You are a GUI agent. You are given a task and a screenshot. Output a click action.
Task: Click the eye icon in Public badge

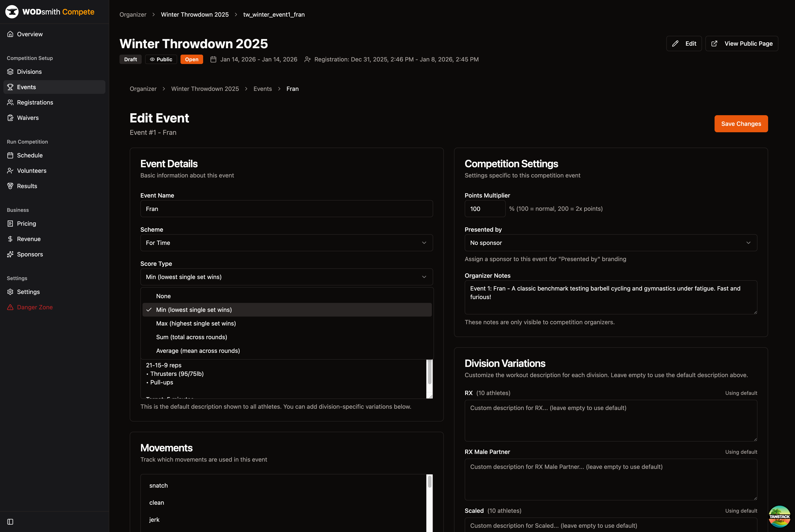click(x=152, y=59)
